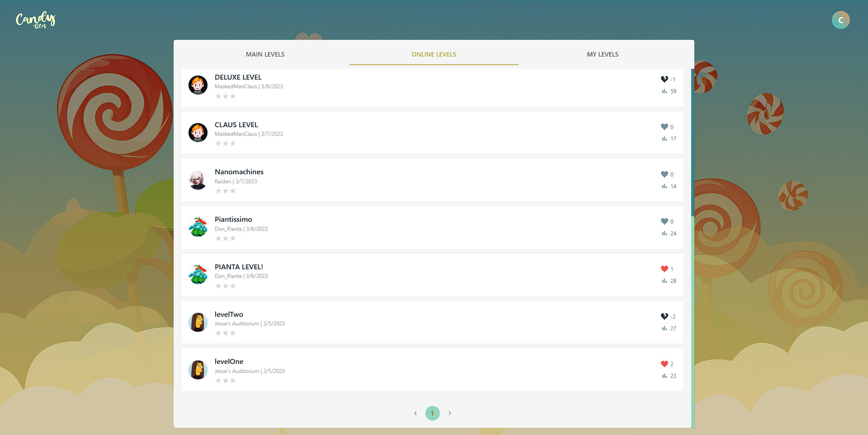
Task: Open the Piantissimo level title
Action: click(x=233, y=219)
